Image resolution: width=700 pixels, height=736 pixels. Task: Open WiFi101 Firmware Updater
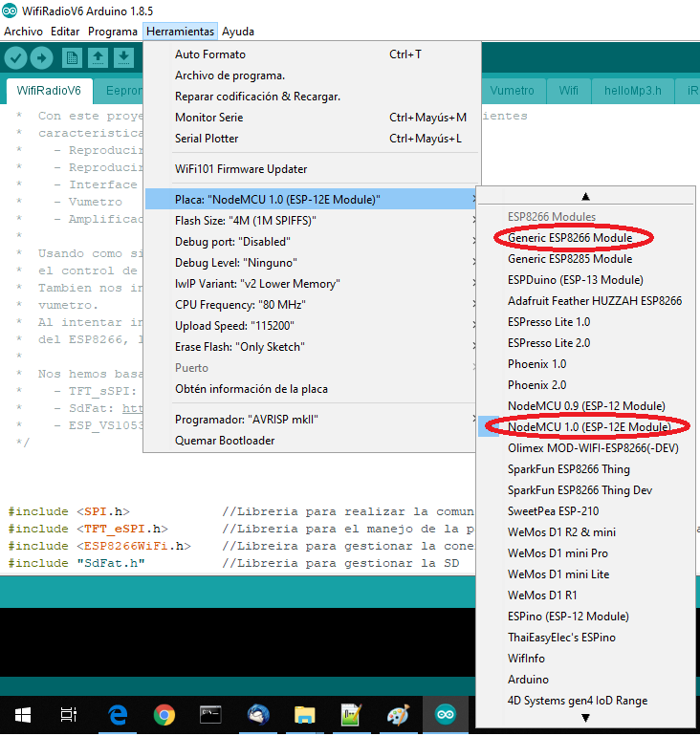(x=312, y=169)
